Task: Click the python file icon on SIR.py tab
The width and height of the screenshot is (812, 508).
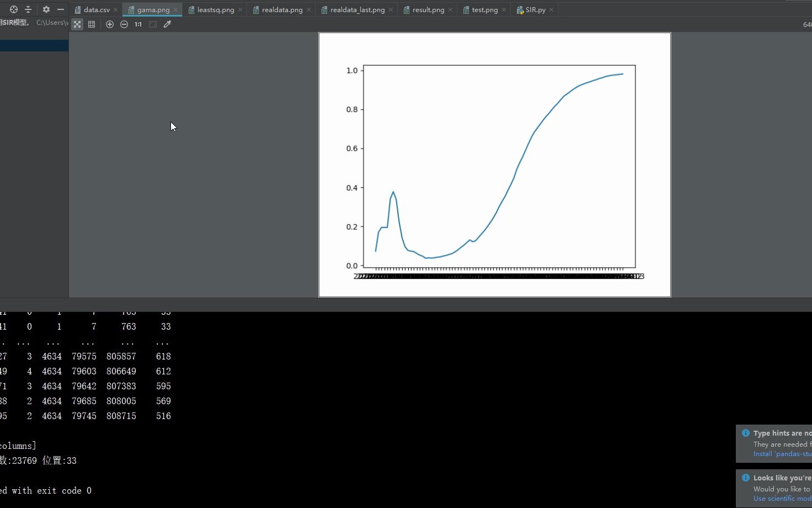Action: [x=520, y=10]
